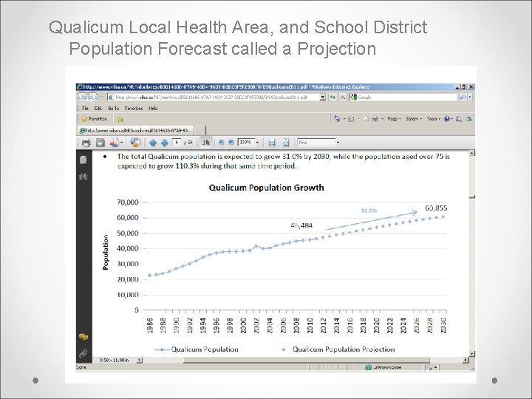Click the Favorites star button
The width and height of the screenshot is (532, 399).
click(94, 119)
